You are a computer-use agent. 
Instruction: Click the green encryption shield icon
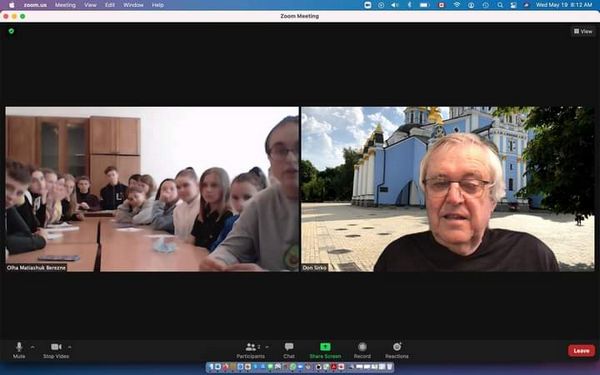tap(11, 31)
